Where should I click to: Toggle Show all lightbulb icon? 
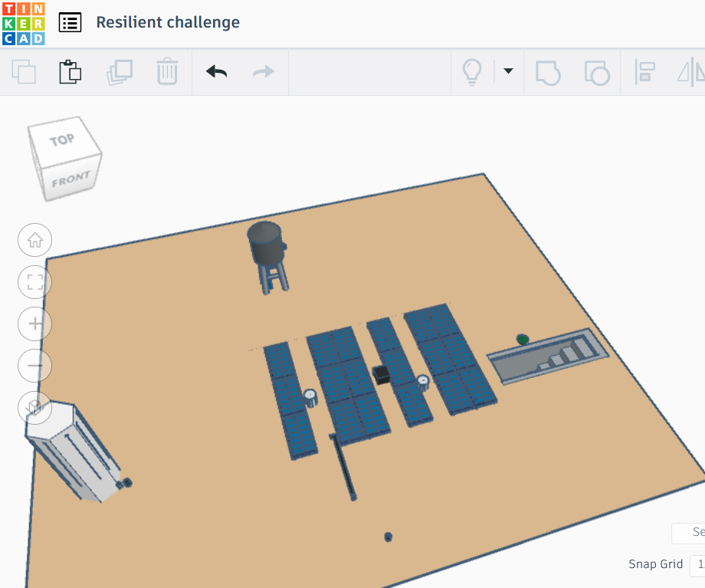(472, 72)
